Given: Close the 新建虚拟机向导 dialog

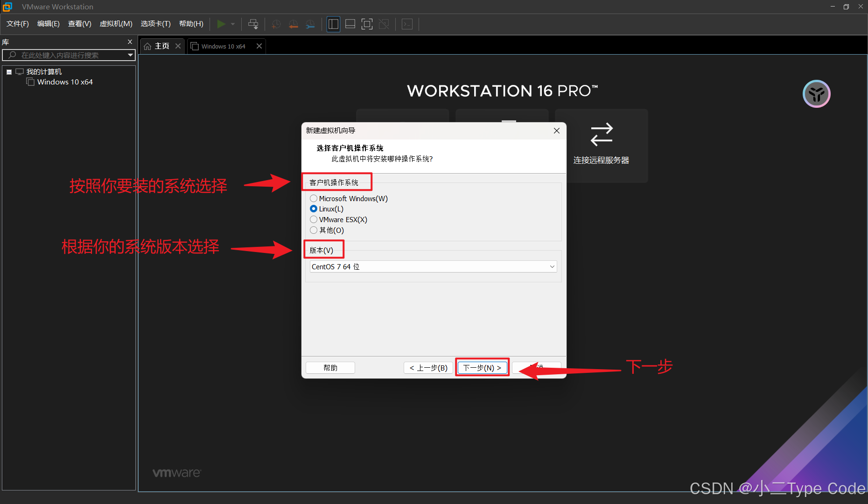Looking at the screenshot, I should coord(557,131).
